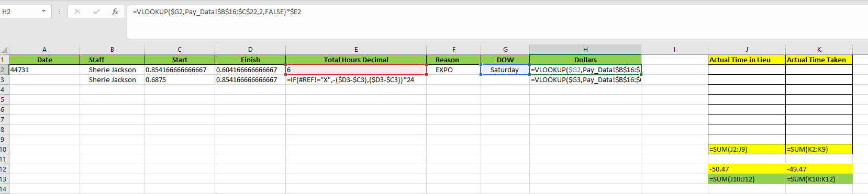The height and width of the screenshot is (194, 868).
Task: Click the "DOW" header cell
Action: point(505,60)
